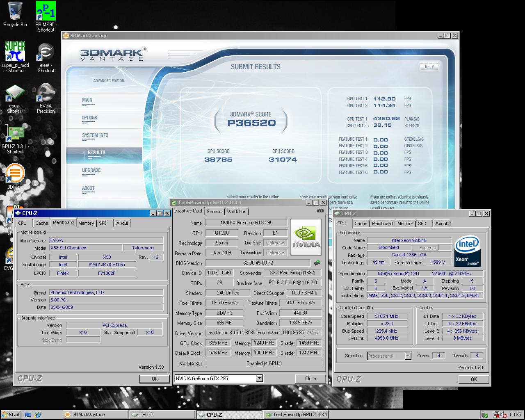Click Close in the GPU-Z window

point(310,378)
